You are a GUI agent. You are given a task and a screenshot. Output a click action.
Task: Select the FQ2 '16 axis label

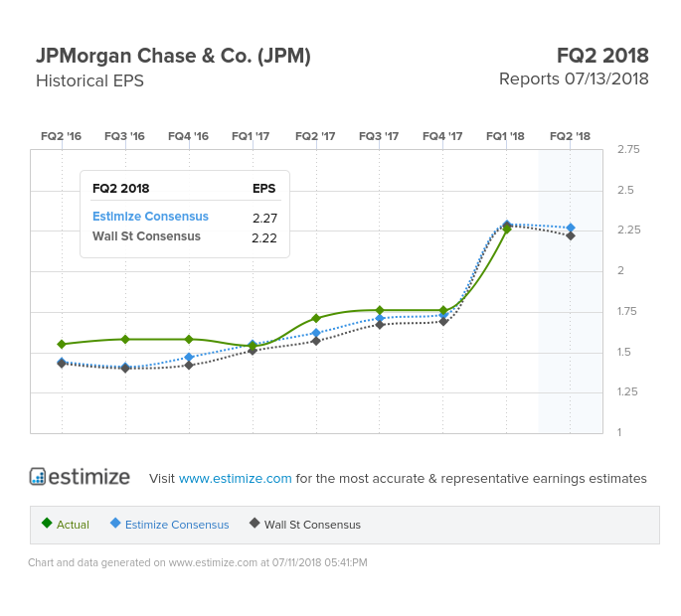pyautogui.click(x=62, y=136)
